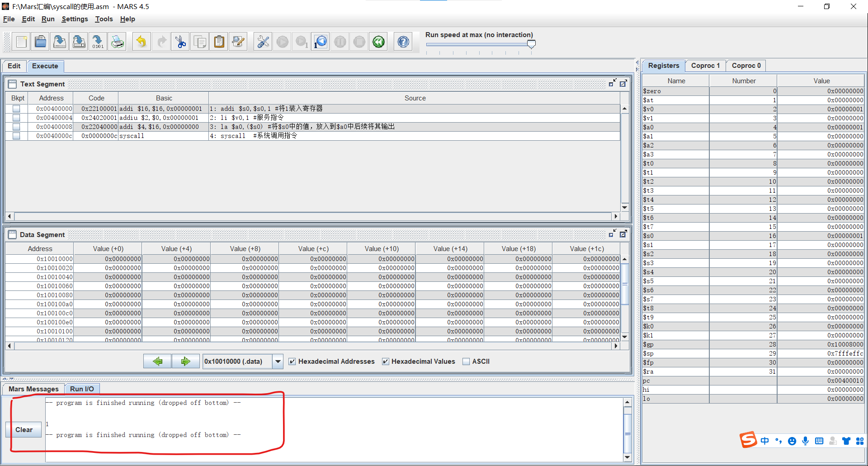Click the Print icon on the toolbar
Screen dimensions: 868x466
coord(118,41)
